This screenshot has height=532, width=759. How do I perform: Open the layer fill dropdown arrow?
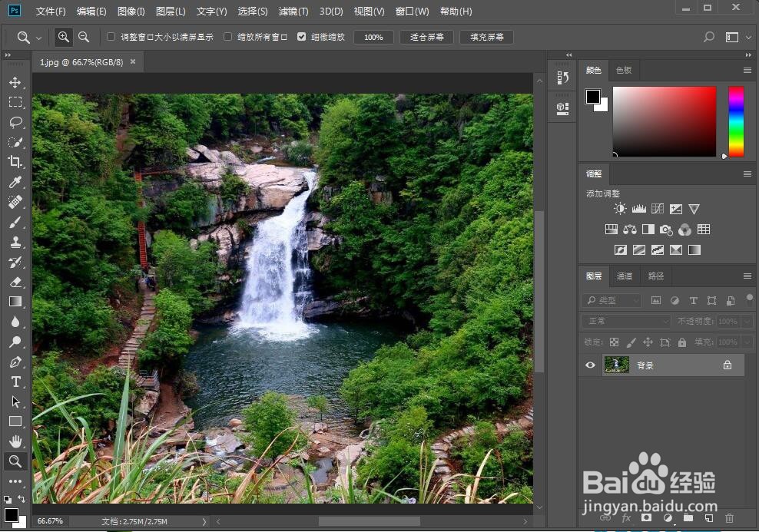coord(748,342)
